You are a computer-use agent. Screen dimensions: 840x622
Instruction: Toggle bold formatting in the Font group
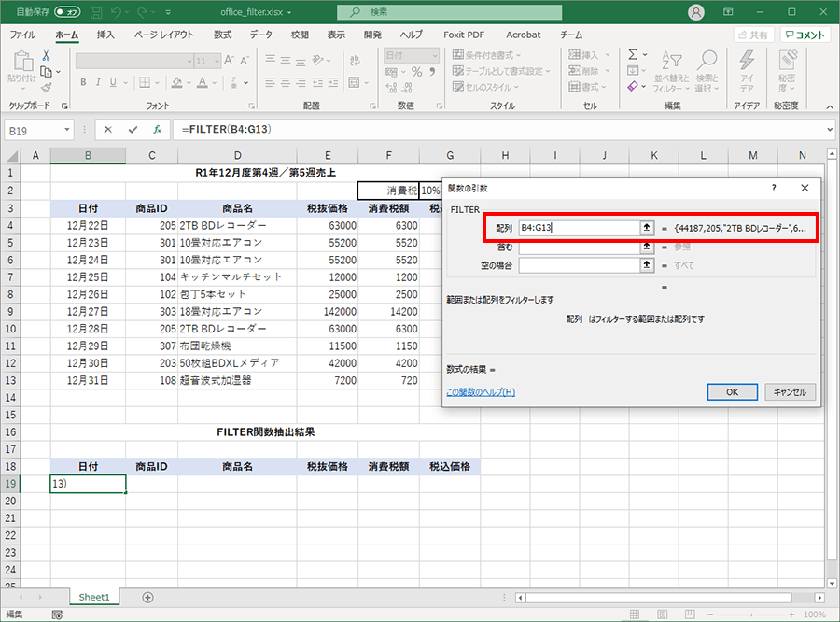(x=82, y=82)
